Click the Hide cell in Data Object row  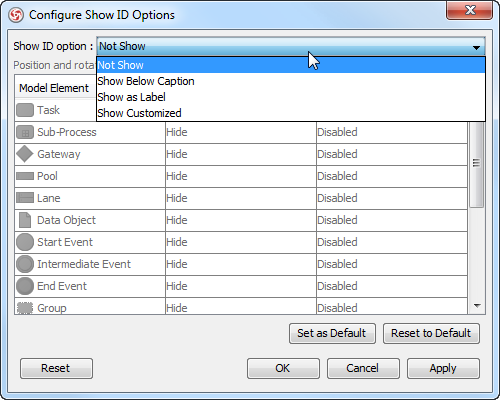coord(241,220)
